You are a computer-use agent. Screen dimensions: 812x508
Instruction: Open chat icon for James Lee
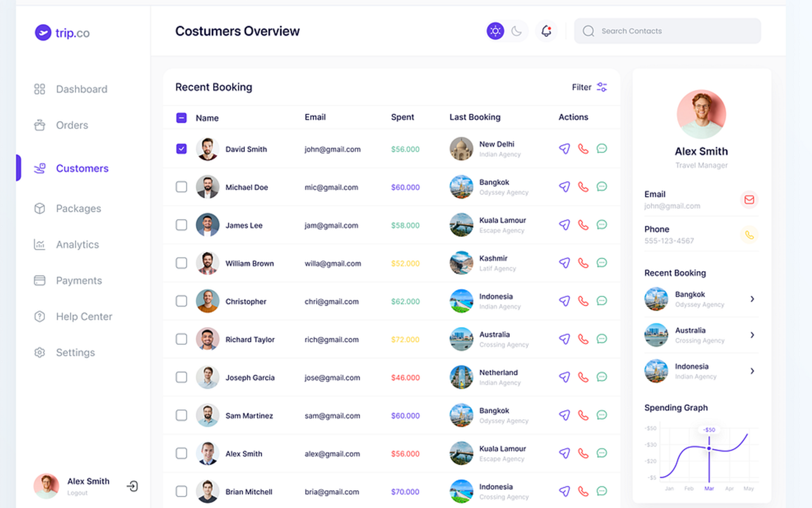point(602,225)
